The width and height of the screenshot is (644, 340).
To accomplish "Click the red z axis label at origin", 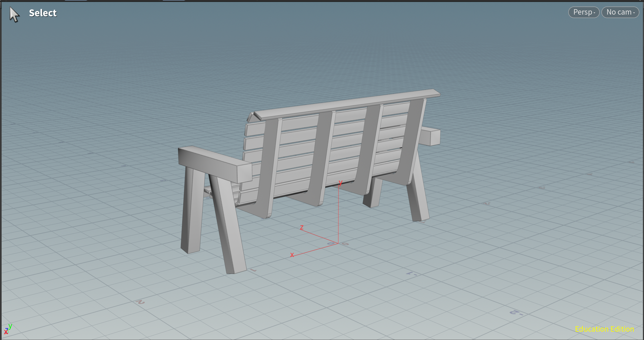I will (x=302, y=227).
